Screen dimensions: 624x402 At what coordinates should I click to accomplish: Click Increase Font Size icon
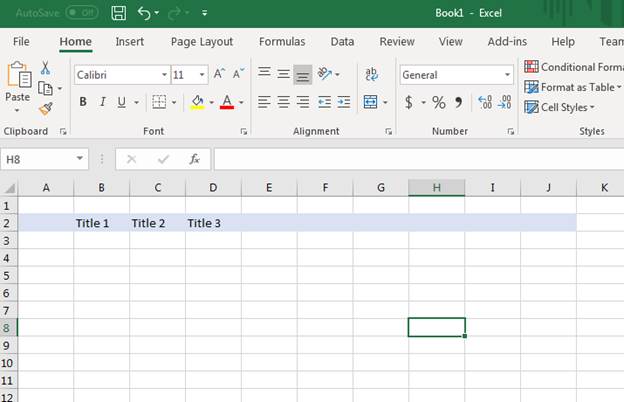[x=219, y=74]
